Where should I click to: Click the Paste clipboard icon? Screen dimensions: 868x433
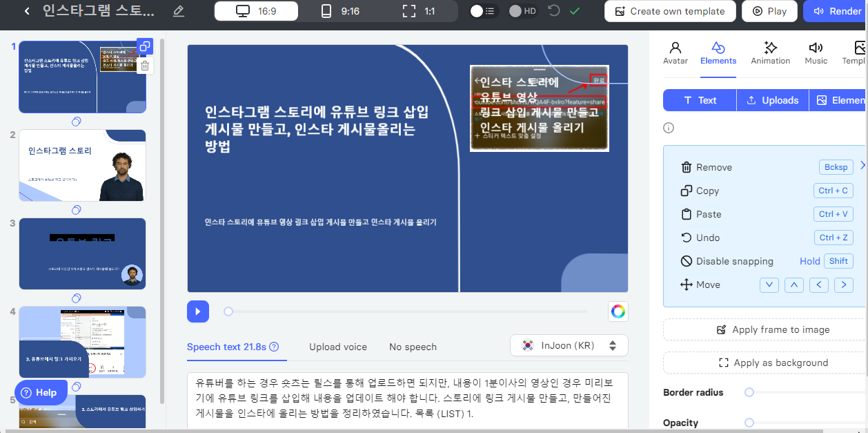(x=686, y=214)
